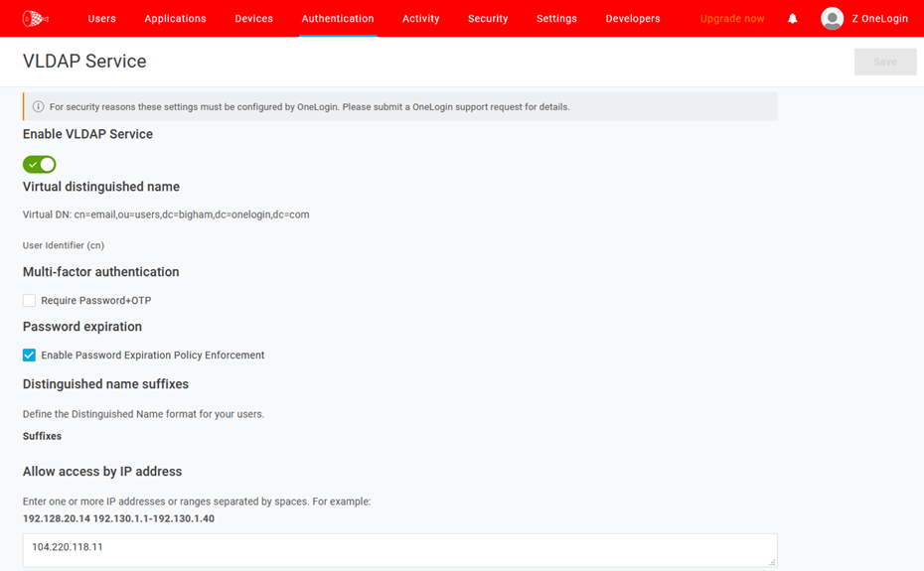Click the user avatar icon
The width and height of the screenshot is (924, 571).
tap(832, 19)
